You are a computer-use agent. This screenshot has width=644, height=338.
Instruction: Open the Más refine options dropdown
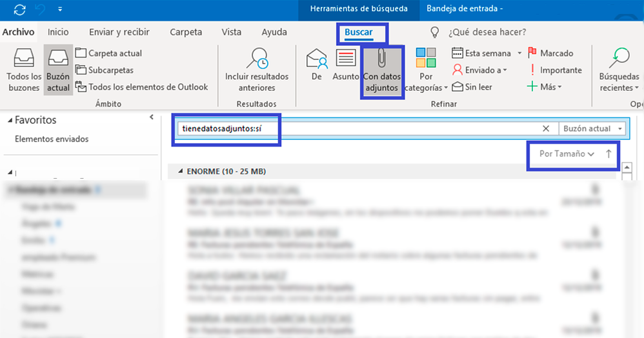(x=544, y=86)
